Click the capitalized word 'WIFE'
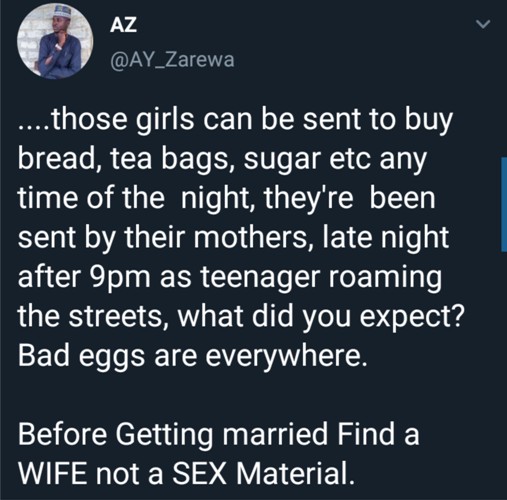This screenshot has width=507, height=500. [x=54, y=473]
